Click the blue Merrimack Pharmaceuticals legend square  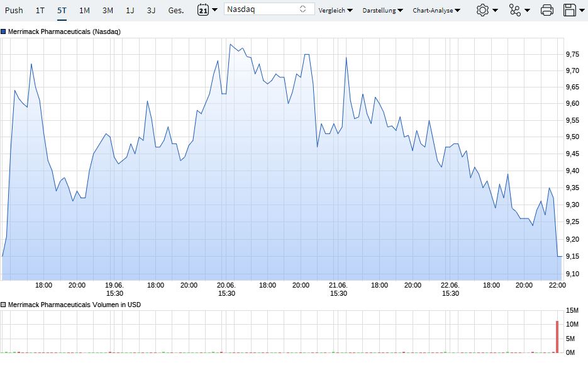coord(3,31)
